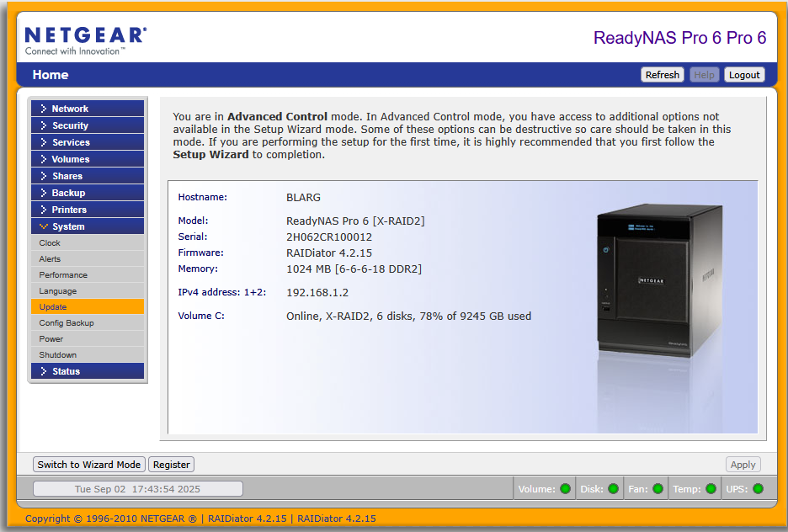The width and height of the screenshot is (788, 532).
Task: Click the Fan status green indicator
Action: tap(658, 489)
